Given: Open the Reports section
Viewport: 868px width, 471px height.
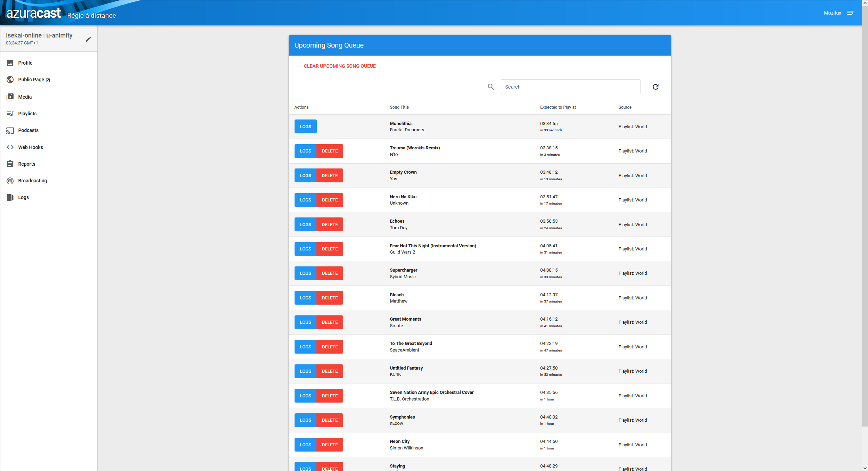Looking at the screenshot, I should (x=27, y=164).
